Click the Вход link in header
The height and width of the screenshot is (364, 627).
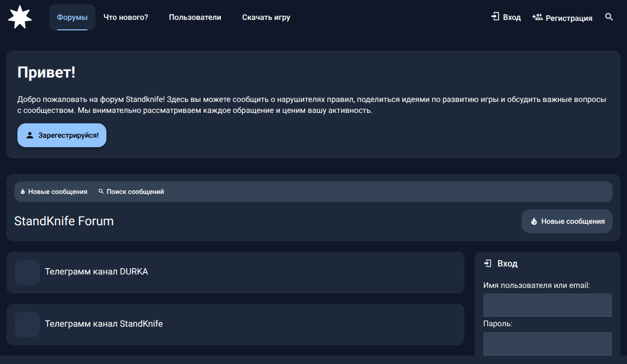click(x=506, y=17)
